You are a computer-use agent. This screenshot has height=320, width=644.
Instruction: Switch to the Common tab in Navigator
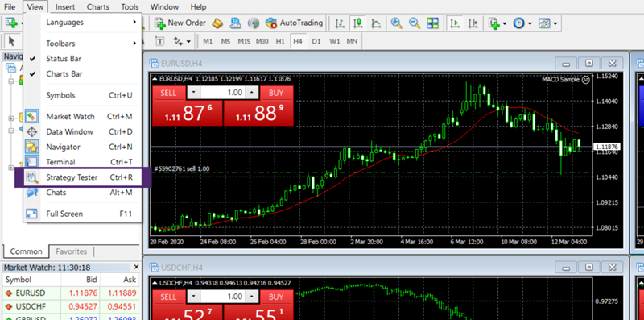26,251
